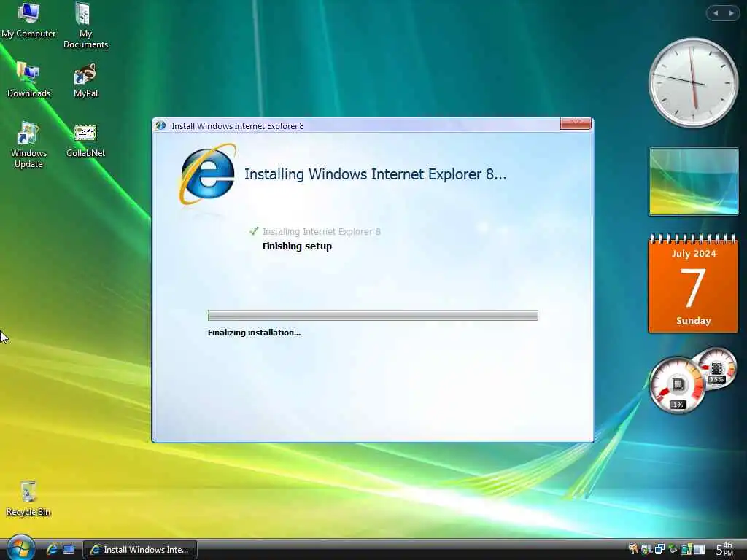
Task: Click the installer title bar icon
Action: [x=161, y=125]
